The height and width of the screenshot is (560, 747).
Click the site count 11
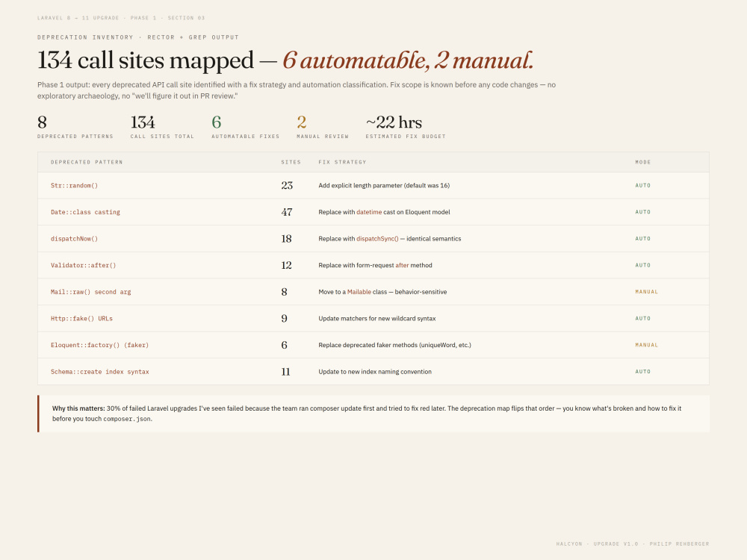tap(285, 373)
